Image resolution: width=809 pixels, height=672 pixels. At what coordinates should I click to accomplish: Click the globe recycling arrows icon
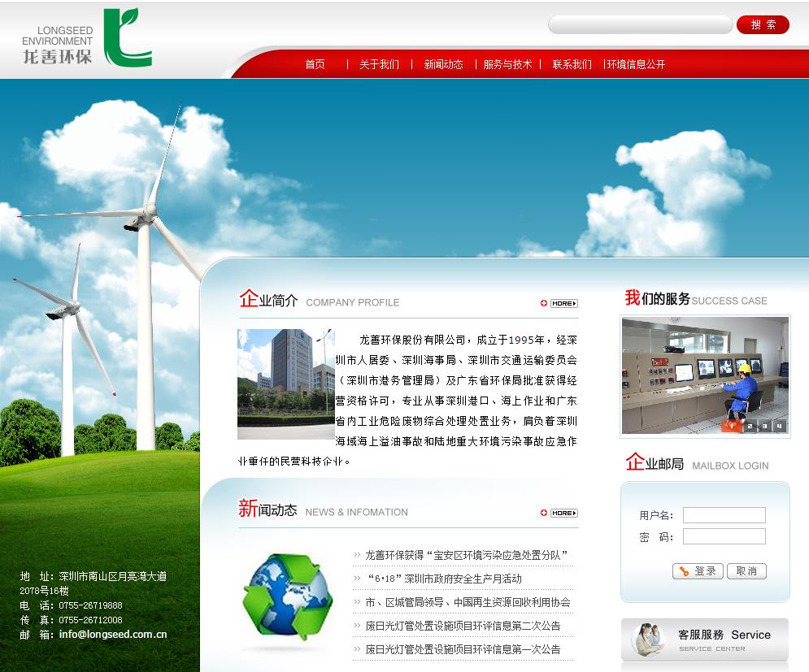click(x=288, y=596)
